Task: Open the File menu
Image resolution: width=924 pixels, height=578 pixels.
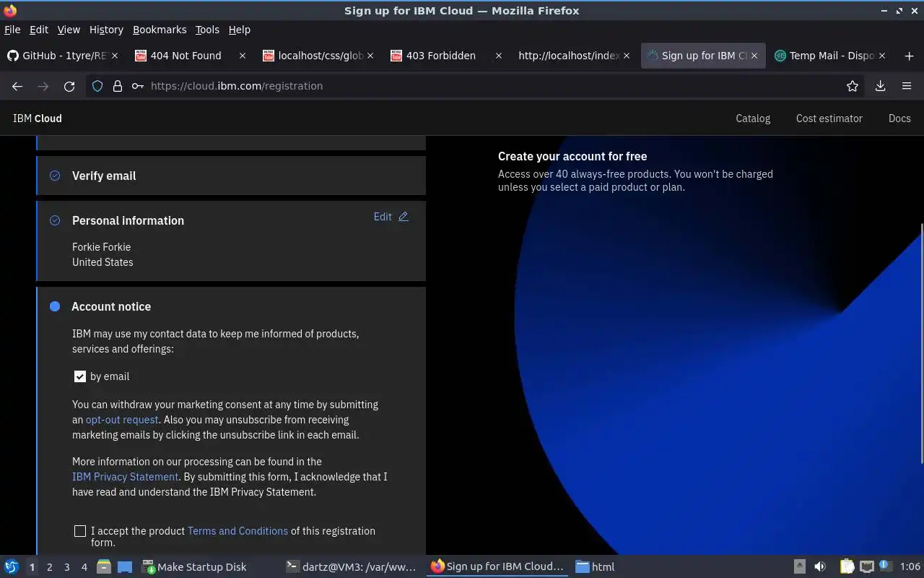Action: (x=12, y=30)
